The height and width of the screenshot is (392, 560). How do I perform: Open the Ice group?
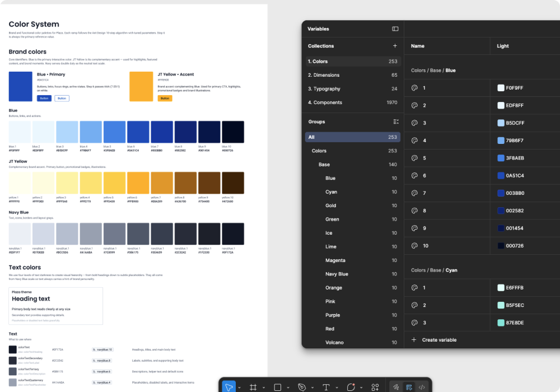click(353, 233)
